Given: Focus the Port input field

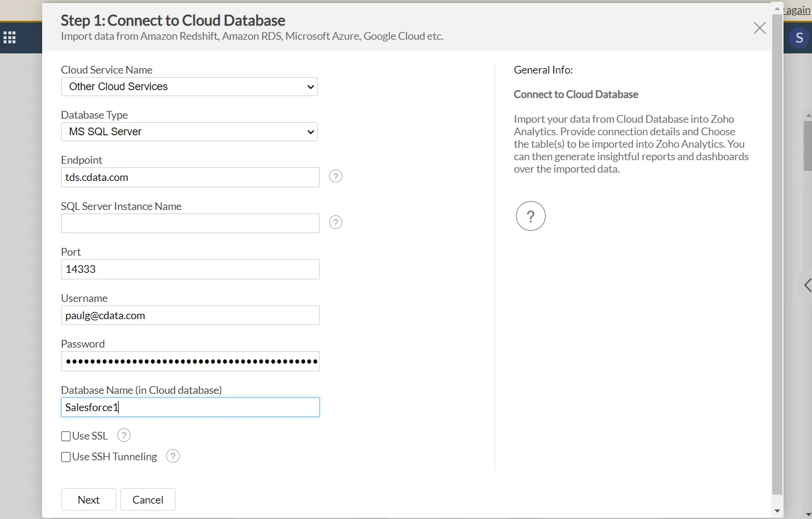Looking at the screenshot, I should pyautogui.click(x=190, y=269).
